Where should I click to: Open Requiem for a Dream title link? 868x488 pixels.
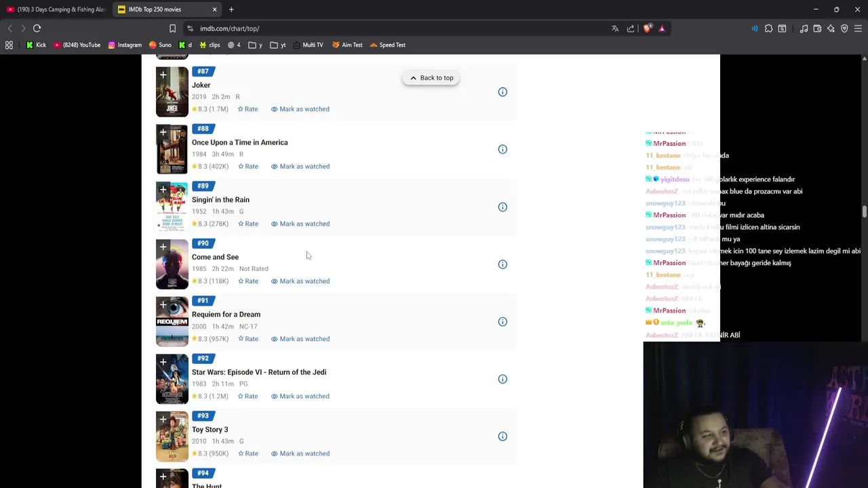[226, 314]
